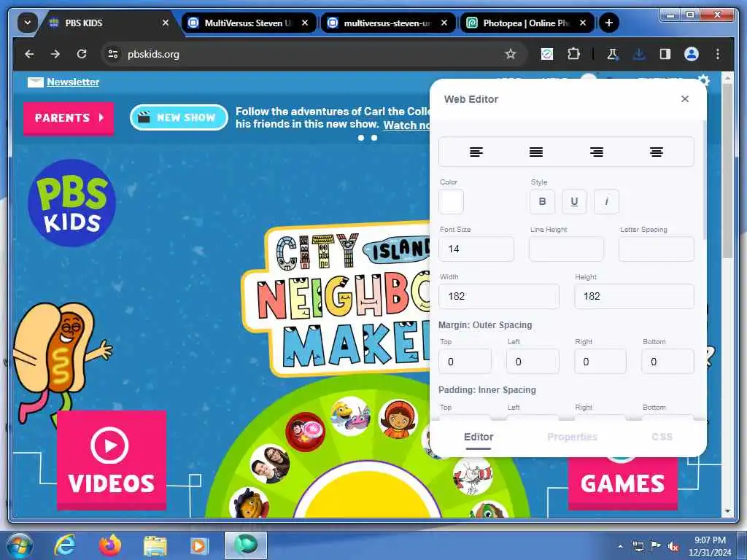The image size is (747, 560).
Task: Click the muted volume tray icon
Action: coord(673,547)
